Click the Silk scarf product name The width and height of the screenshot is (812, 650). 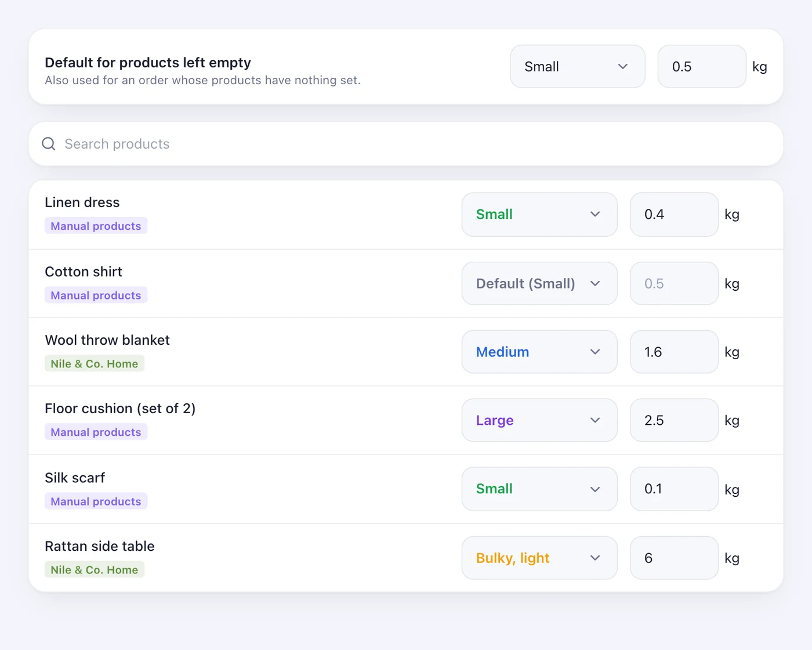[75, 478]
